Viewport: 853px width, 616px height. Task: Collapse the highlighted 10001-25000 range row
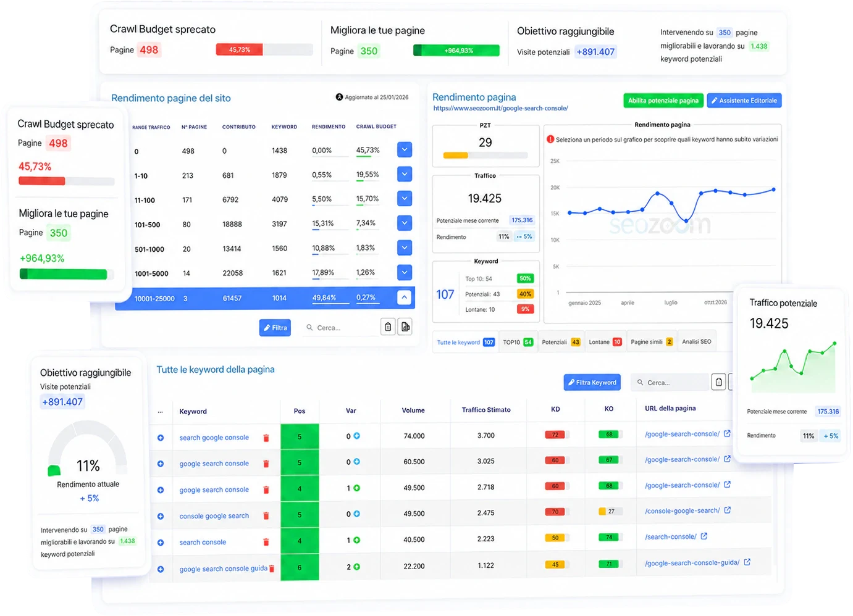coord(404,297)
